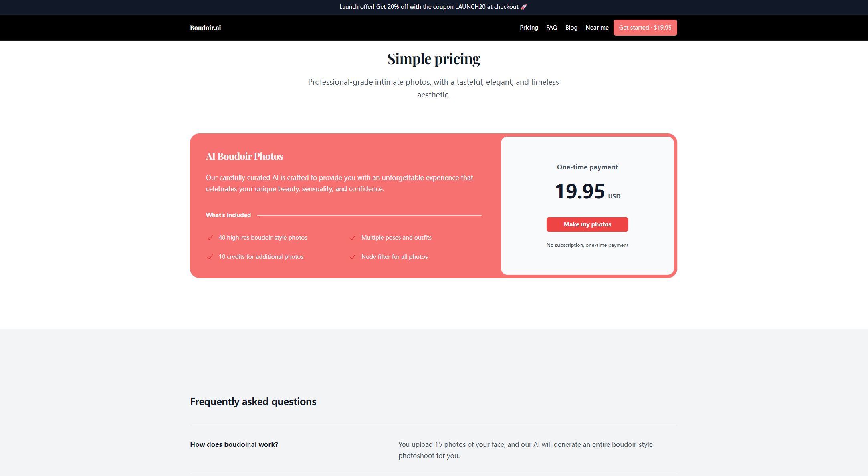This screenshot has width=868, height=476.
Task: Click the No subscription, one-time payment note
Action: [x=587, y=245]
